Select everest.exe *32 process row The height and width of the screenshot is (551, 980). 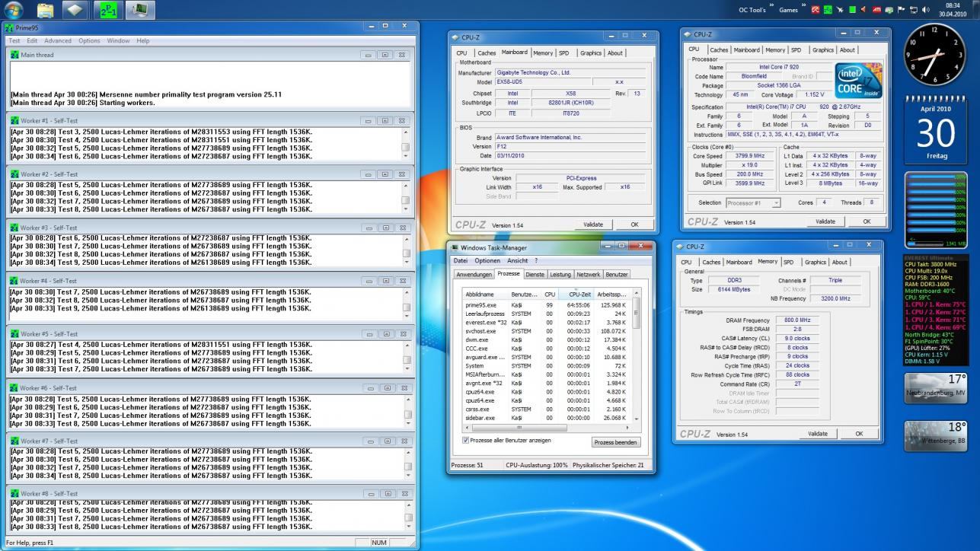point(547,322)
